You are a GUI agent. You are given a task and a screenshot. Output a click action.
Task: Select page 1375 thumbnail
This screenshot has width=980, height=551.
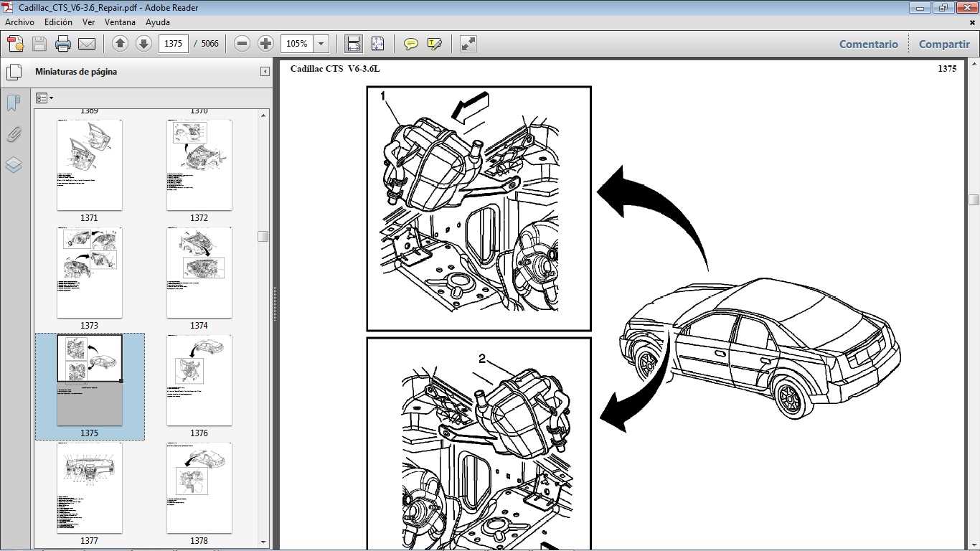tap(90, 380)
